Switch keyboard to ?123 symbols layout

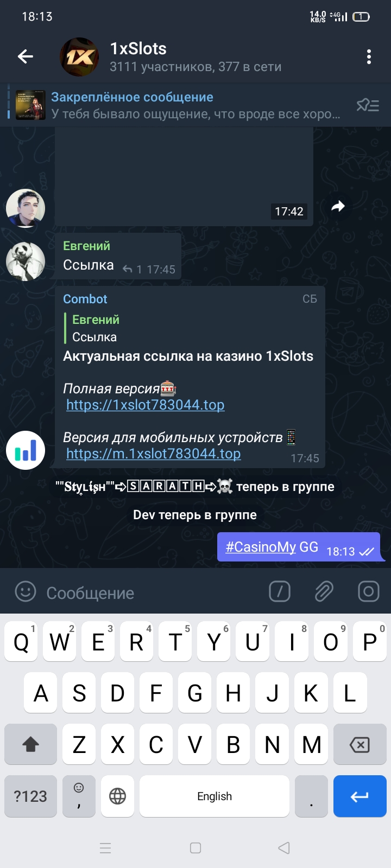click(x=30, y=796)
